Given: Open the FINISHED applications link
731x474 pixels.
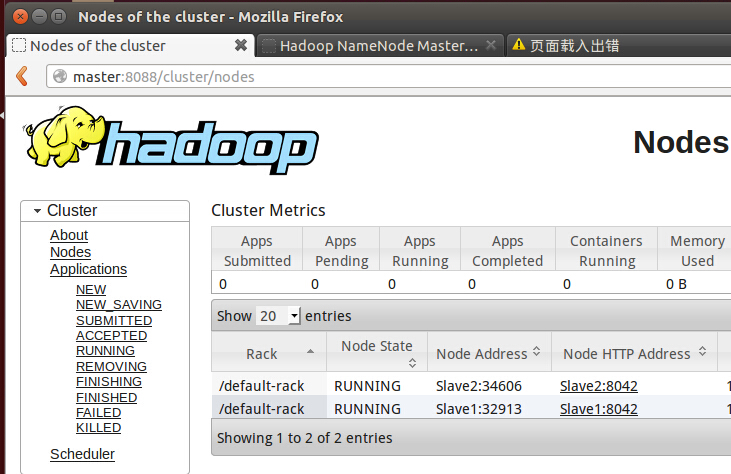Looking at the screenshot, I should tap(106, 397).
